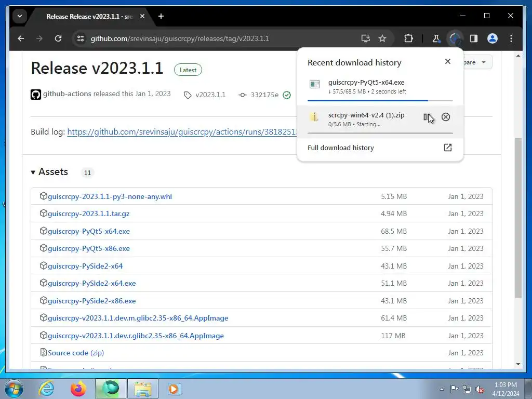Click the github-actions avatar icon
The image size is (532, 399).
[x=36, y=95]
